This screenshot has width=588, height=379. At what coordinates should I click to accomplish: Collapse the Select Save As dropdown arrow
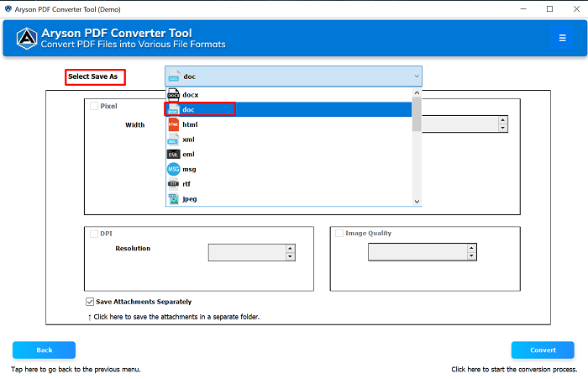click(417, 76)
